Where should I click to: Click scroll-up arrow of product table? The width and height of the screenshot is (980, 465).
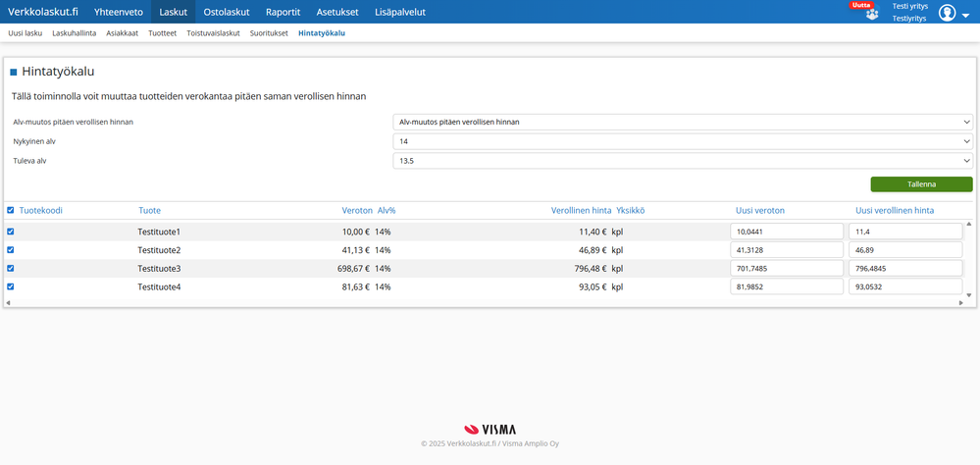[x=969, y=224]
